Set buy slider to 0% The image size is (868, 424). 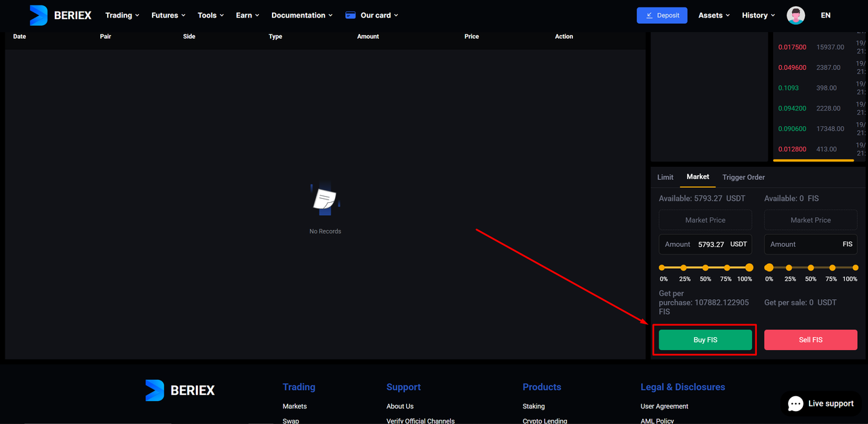point(663,268)
